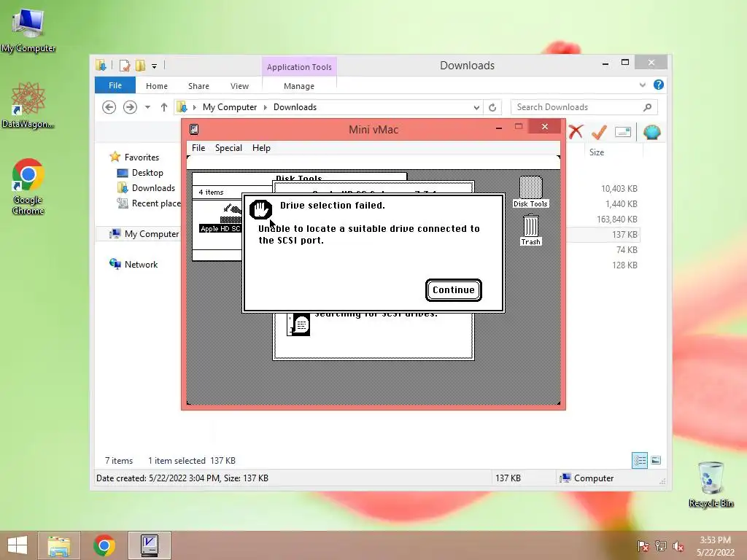The height and width of the screenshot is (560, 747).
Task: Open the Mini vMac File menu
Action: coord(198,148)
